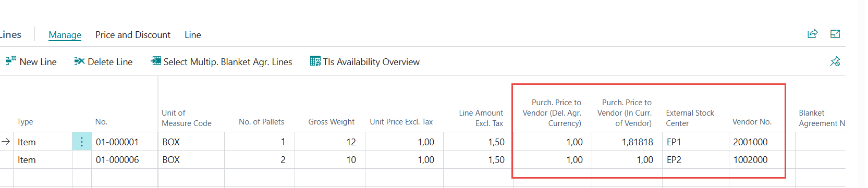Open TIs Availability Overview
This screenshot has width=868, height=188.
pyautogui.click(x=365, y=61)
